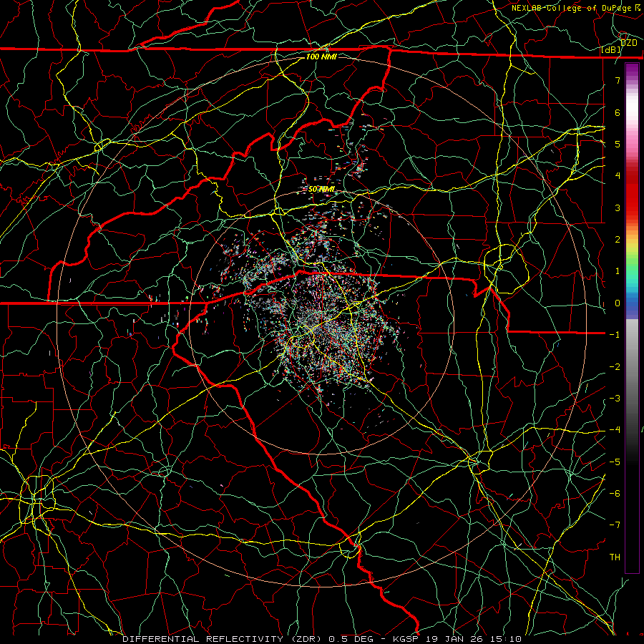Click the -2 value on color scale

615,367
